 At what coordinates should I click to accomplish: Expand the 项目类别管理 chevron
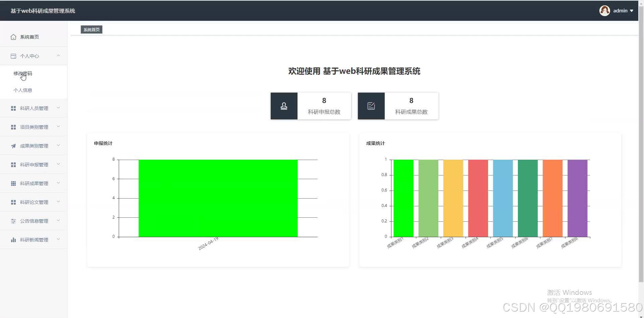pos(58,126)
